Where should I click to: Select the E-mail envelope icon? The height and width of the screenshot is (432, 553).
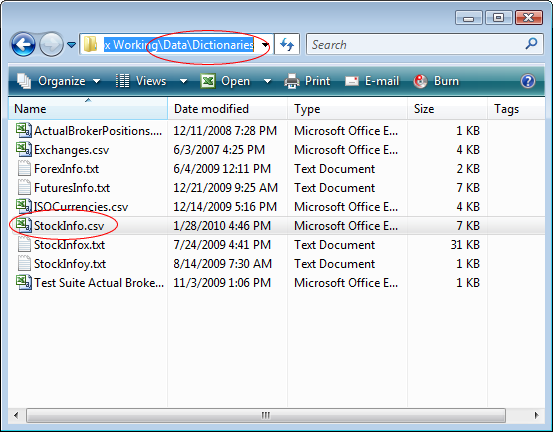click(x=352, y=81)
